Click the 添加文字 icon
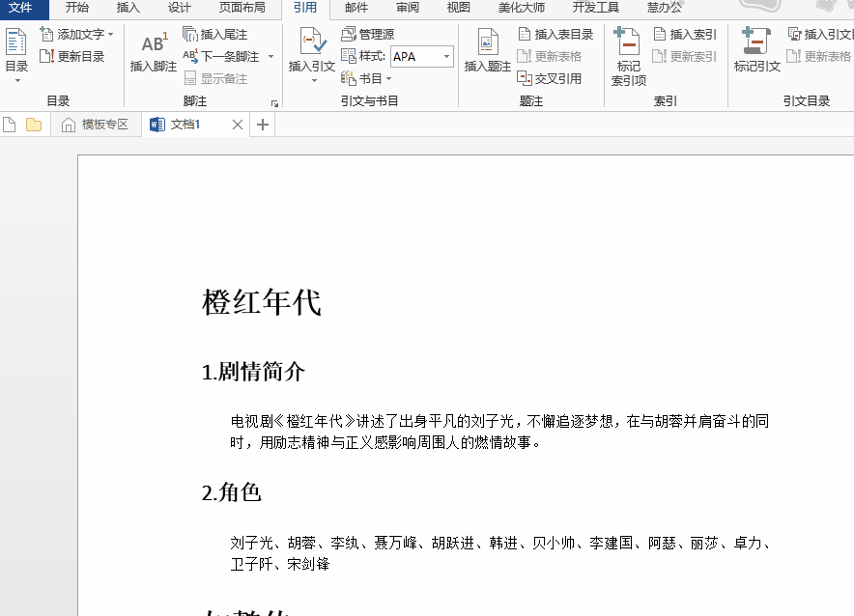This screenshot has height=616, width=854. [x=46, y=35]
